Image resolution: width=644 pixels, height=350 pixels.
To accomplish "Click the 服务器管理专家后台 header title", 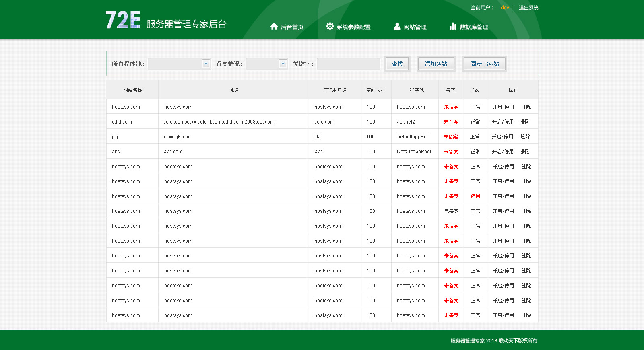I will (186, 24).
